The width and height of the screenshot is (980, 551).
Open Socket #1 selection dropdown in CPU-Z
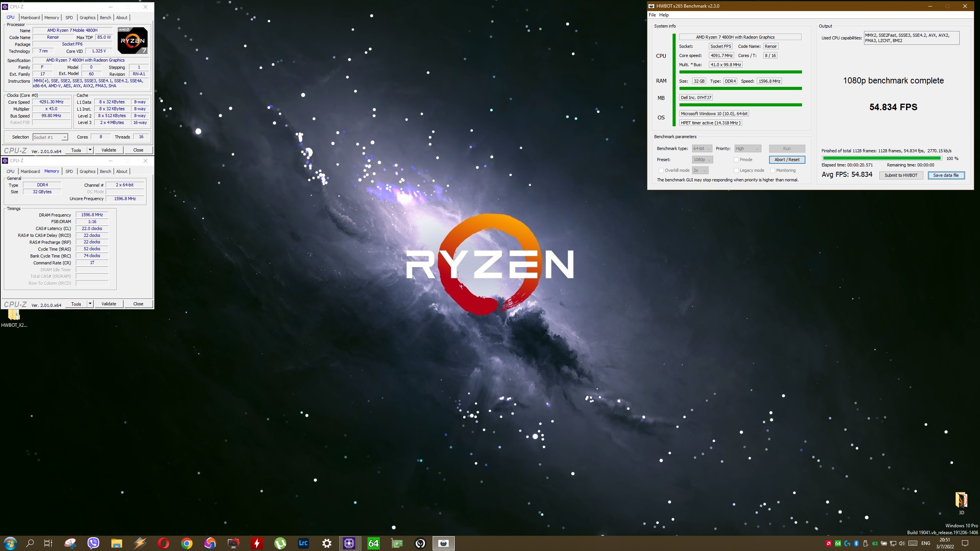coord(50,137)
